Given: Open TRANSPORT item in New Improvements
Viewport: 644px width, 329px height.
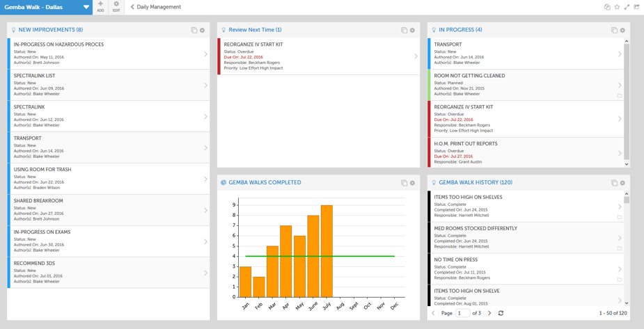Looking at the screenshot, I should click(109, 147).
